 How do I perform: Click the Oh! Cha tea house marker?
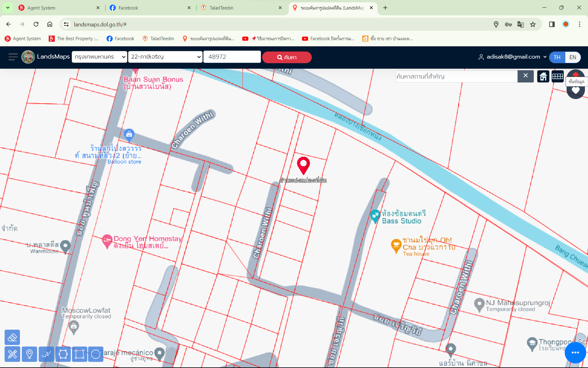[396, 246]
